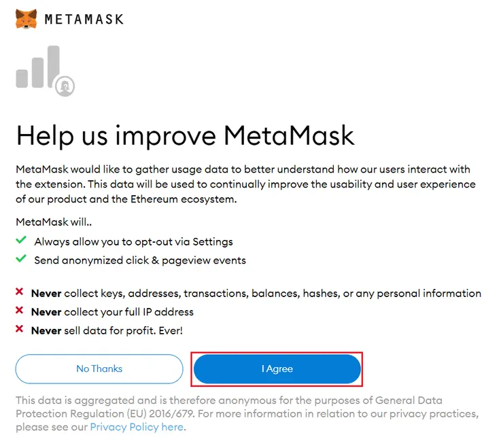The image size is (503, 448).
Task: Open the Privacy Policy here link
Action: point(137,427)
